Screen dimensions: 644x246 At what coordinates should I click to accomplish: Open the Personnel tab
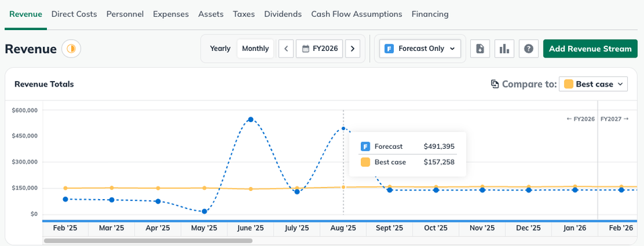coord(125,14)
